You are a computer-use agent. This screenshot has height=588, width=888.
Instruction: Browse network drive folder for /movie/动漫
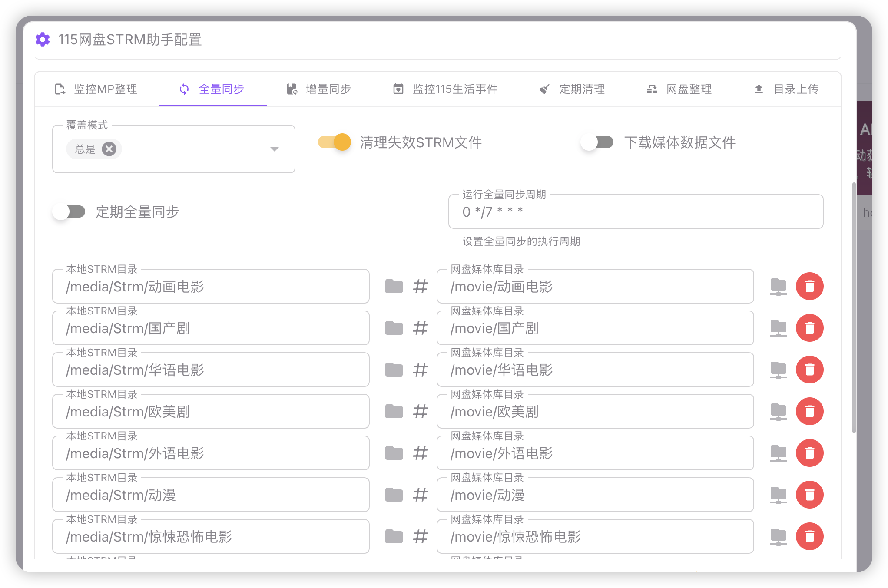[778, 495]
